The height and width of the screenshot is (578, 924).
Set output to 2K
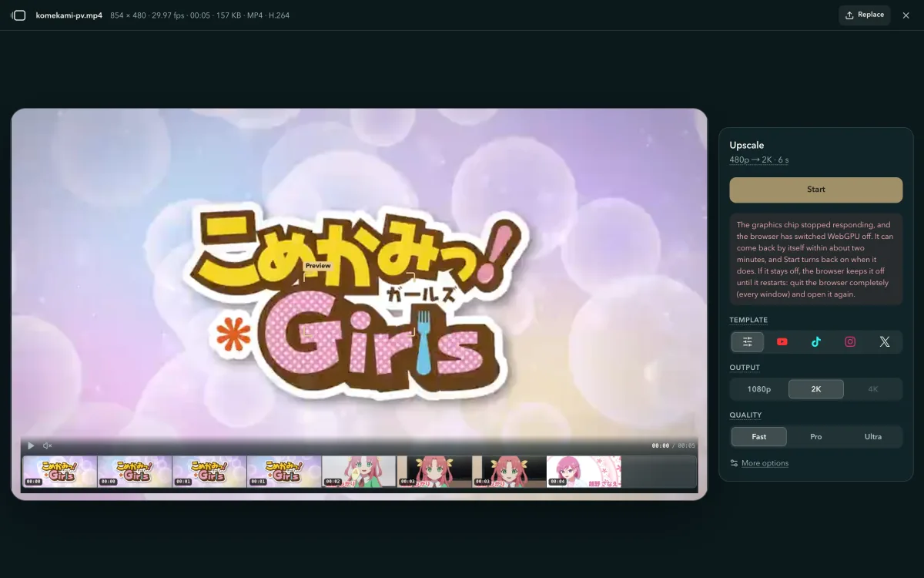pos(816,389)
